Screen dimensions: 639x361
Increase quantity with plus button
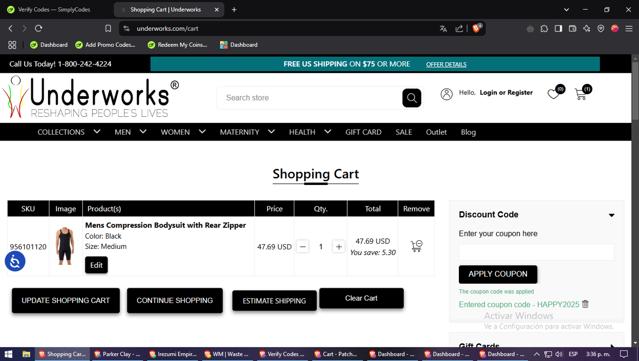point(339,247)
